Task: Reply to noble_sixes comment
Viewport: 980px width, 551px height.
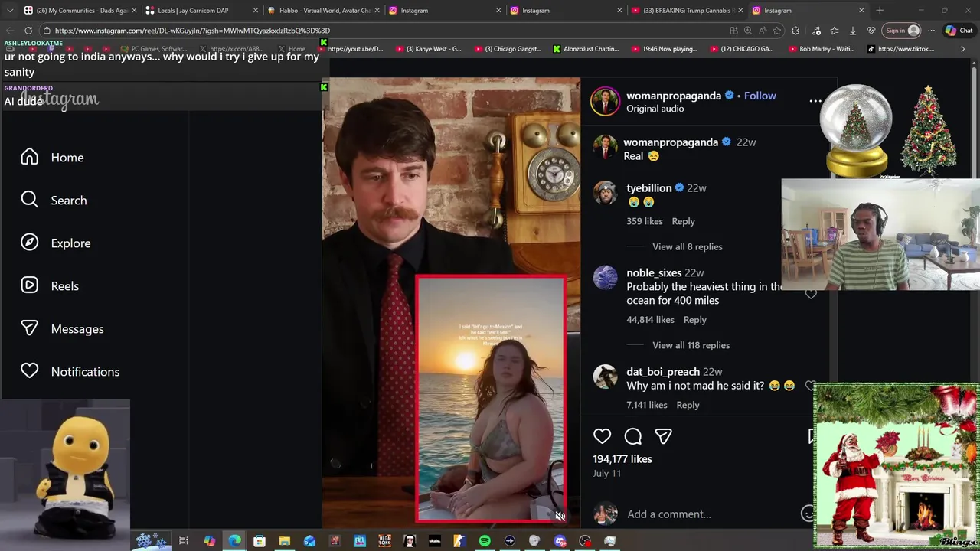Action: (x=694, y=320)
